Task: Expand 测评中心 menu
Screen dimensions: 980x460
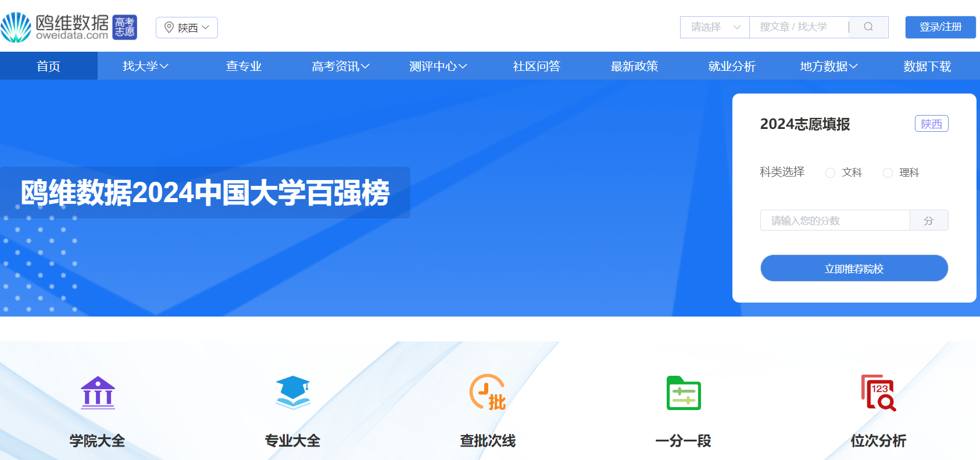Action: [438, 66]
